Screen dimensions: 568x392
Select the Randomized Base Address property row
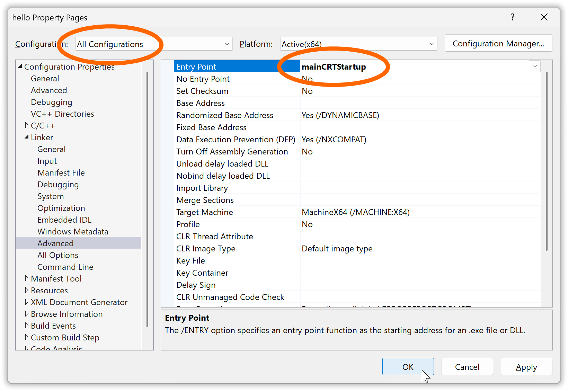coord(224,115)
